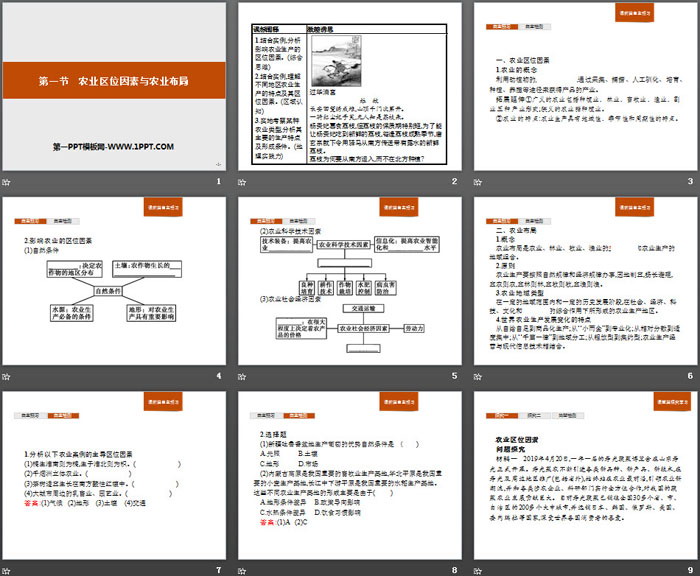This screenshot has width=700, height=576.
Task: Click gray second tab on slide 5
Action: coord(298,221)
